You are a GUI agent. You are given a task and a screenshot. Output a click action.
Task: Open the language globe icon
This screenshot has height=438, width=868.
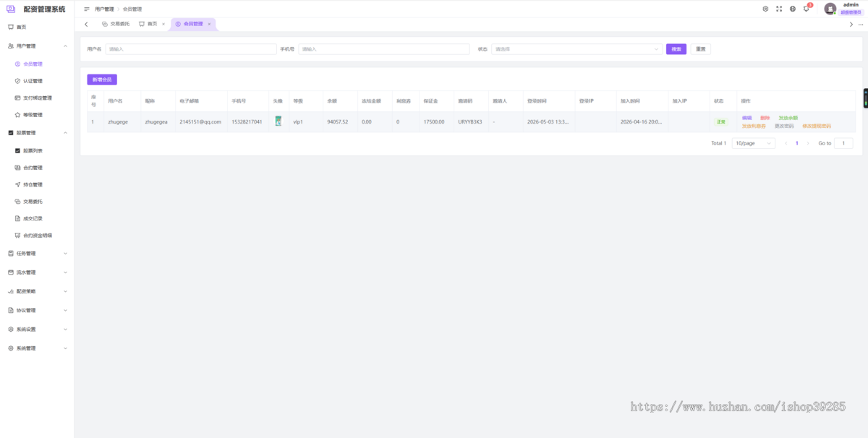(x=793, y=9)
